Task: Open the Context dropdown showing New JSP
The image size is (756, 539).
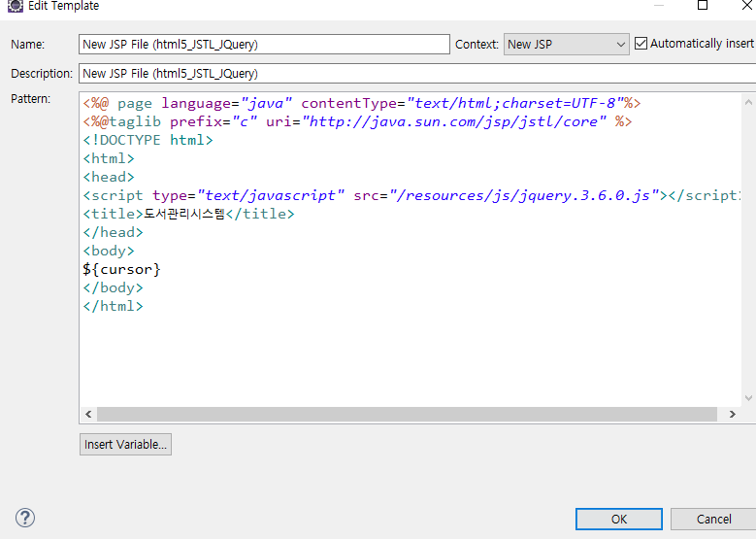Action: point(566,45)
